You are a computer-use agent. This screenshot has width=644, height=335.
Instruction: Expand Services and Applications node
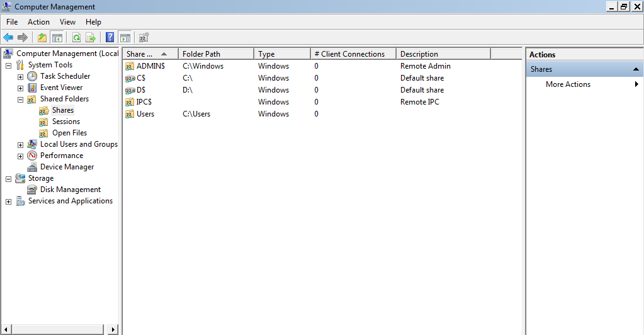click(8, 202)
